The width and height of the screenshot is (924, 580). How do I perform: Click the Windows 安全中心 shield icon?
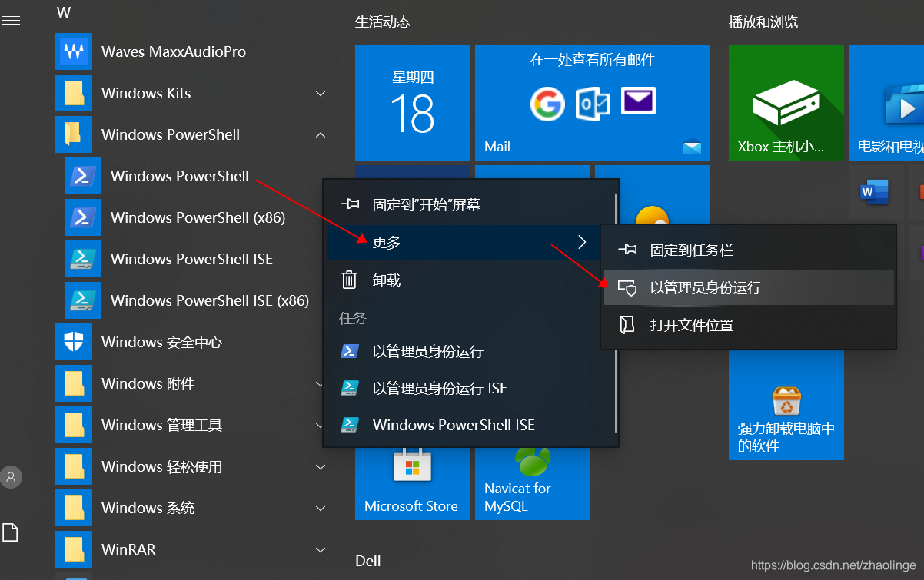click(74, 342)
